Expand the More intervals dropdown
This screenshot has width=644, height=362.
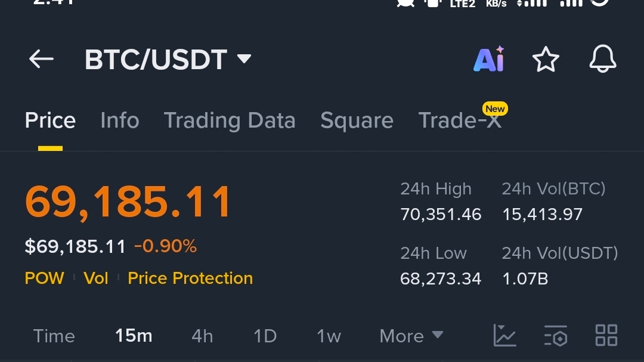pos(411,336)
